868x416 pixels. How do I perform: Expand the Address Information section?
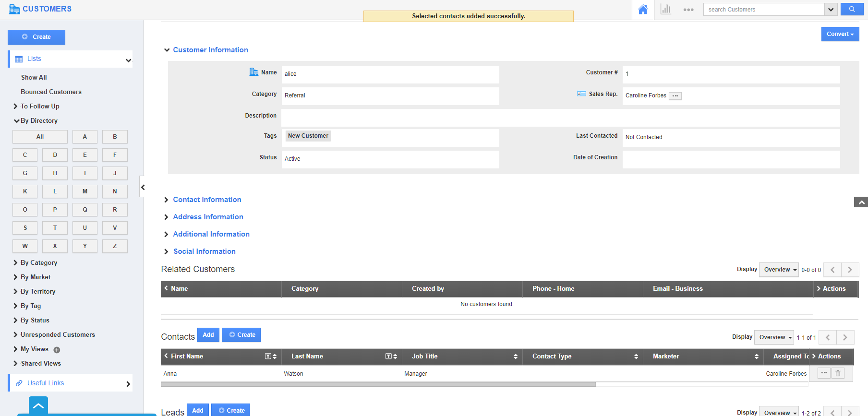(208, 217)
